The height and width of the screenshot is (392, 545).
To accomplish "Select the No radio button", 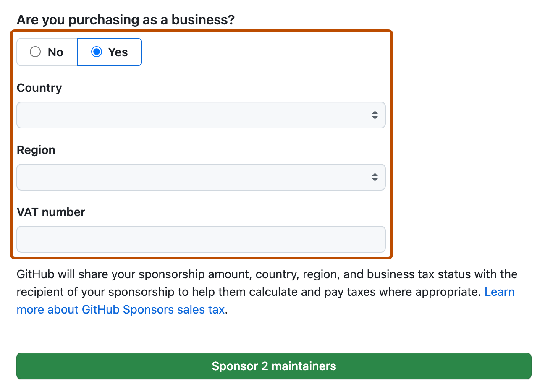I will [x=35, y=52].
